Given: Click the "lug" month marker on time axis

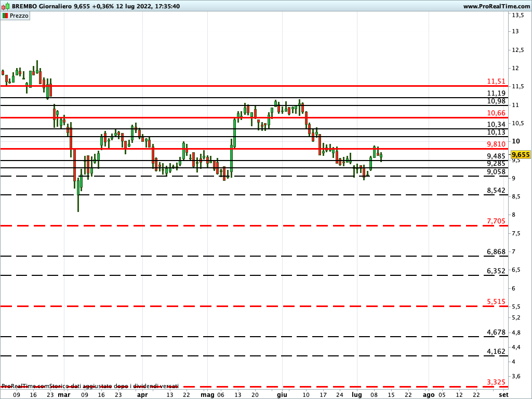Looking at the screenshot, I should [356, 395].
